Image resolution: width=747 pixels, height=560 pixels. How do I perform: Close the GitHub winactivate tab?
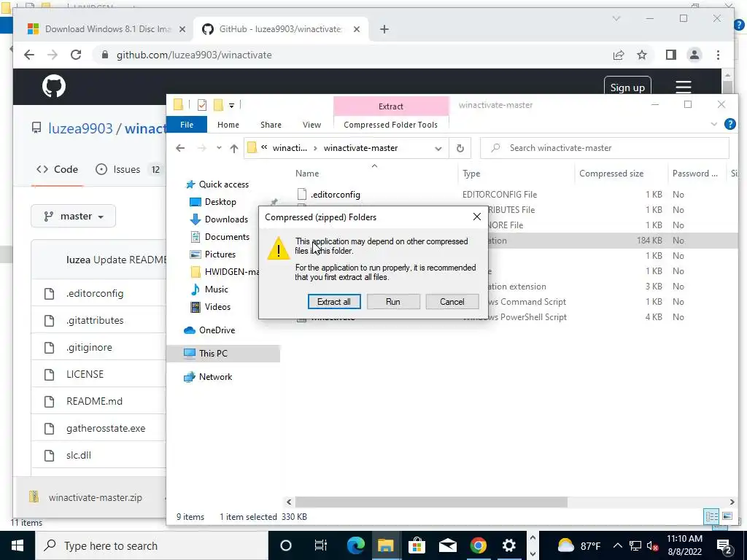pyautogui.click(x=356, y=29)
